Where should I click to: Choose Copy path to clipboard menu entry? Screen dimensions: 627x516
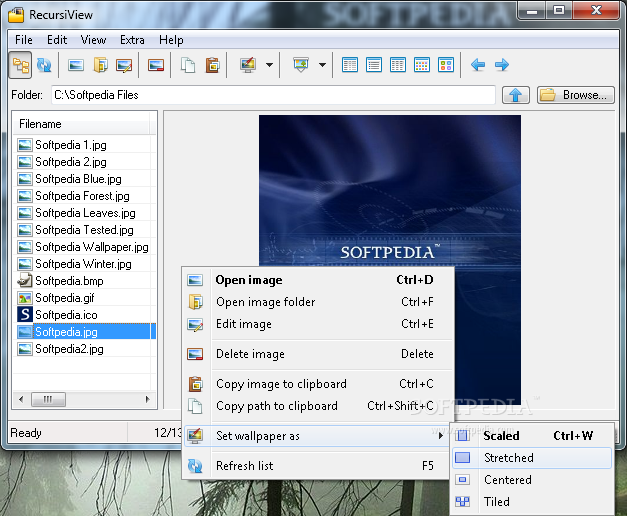point(318,406)
